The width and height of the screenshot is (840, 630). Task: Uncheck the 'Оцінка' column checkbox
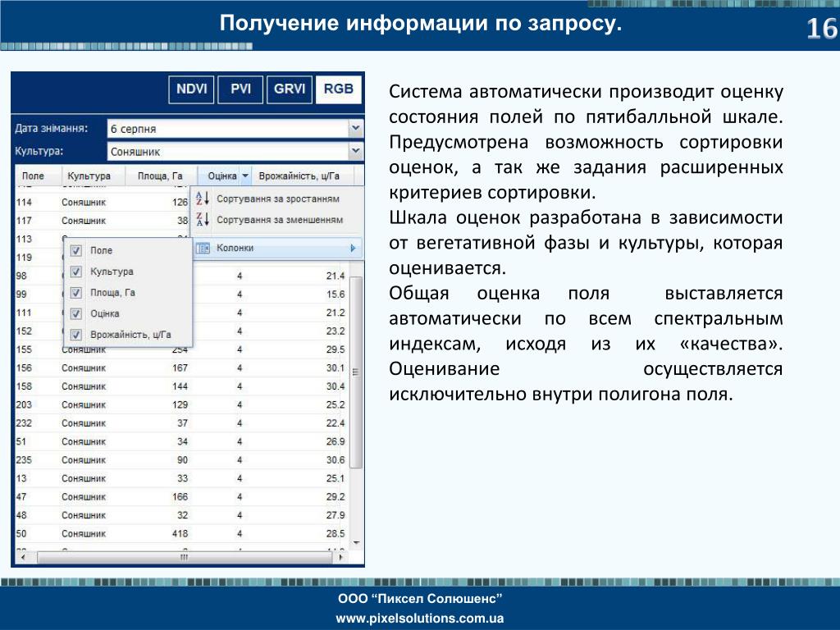(76, 313)
